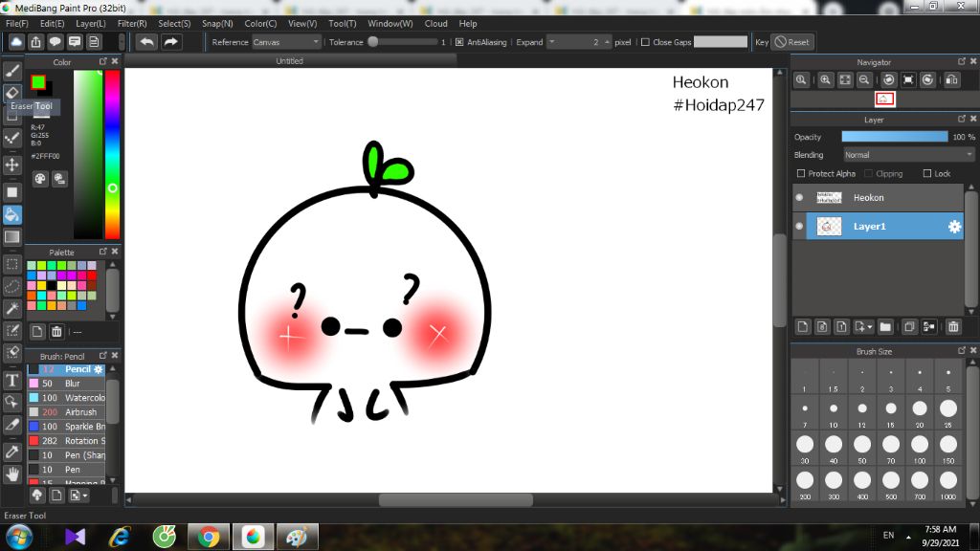
Task: Select the Select Eraser tool
Action: [11, 352]
